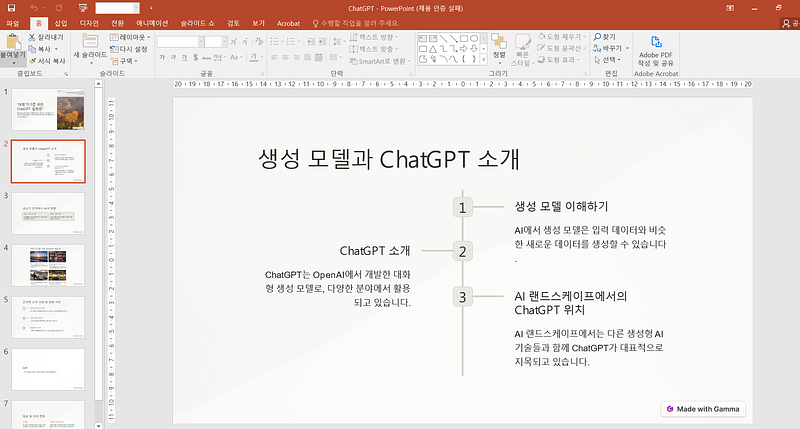This screenshot has height=429, width=800.
Task: Click Shape Fill (도형 채우기) button
Action: click(561, 37)
